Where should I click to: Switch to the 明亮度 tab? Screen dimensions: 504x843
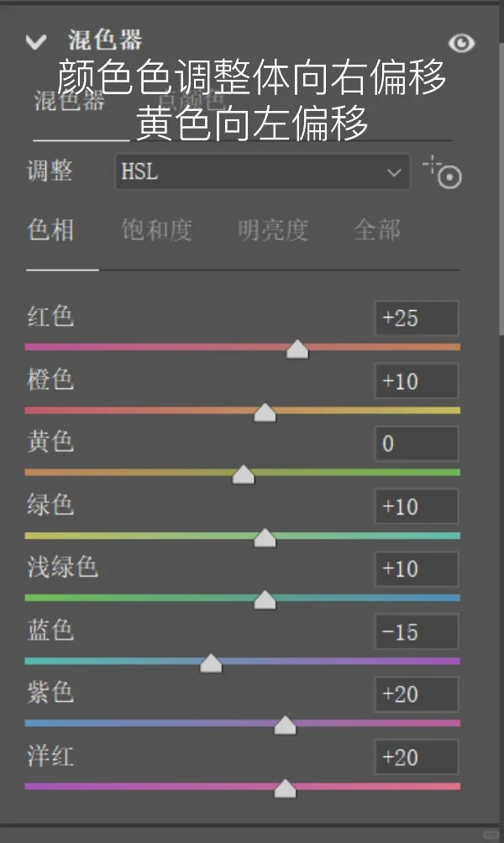(x=273, y=230)
